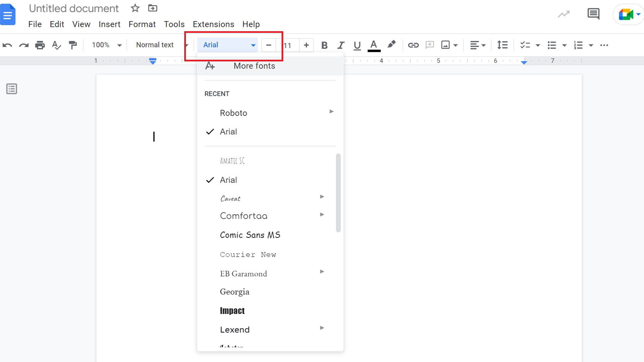Click the print icon
This screenshot has width=644, height=362.
pyautogui.click(x=40, y=45)
